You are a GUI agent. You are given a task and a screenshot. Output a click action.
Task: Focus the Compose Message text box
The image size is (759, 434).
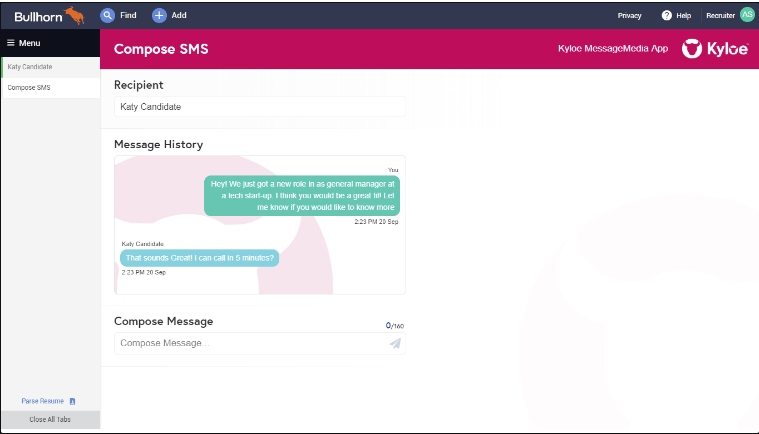250,343
